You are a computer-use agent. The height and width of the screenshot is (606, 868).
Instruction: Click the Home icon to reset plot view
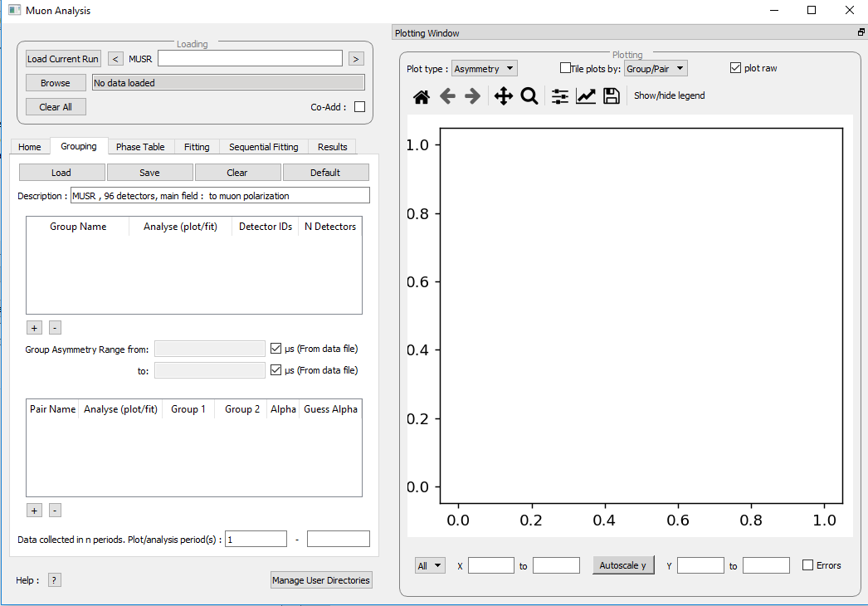421,95
